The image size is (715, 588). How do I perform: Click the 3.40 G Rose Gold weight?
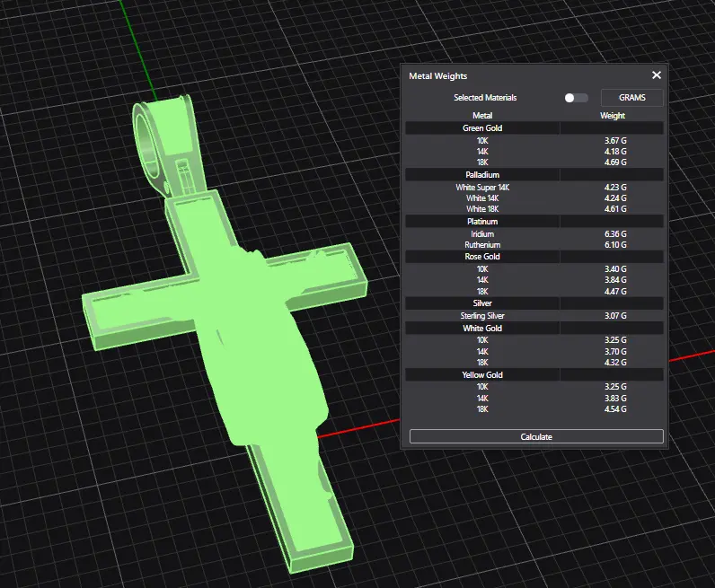coord(615,269)
